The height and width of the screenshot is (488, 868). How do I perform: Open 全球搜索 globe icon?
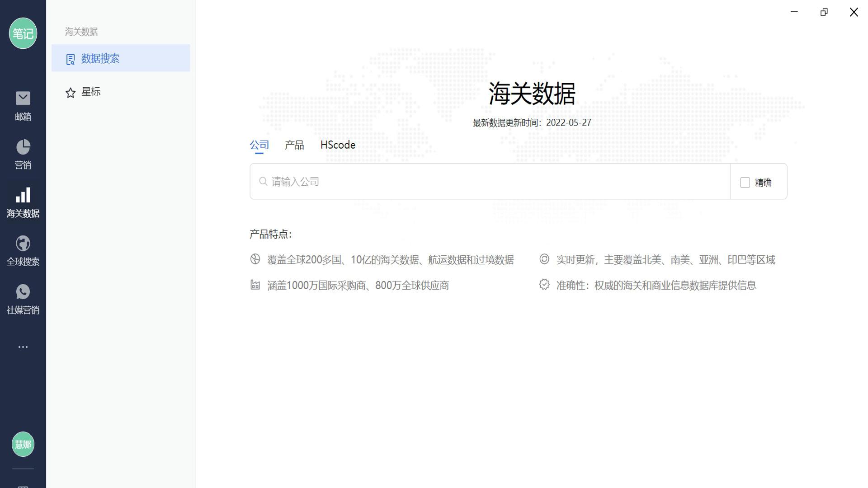pyautogui.click(x=23, y=244)
